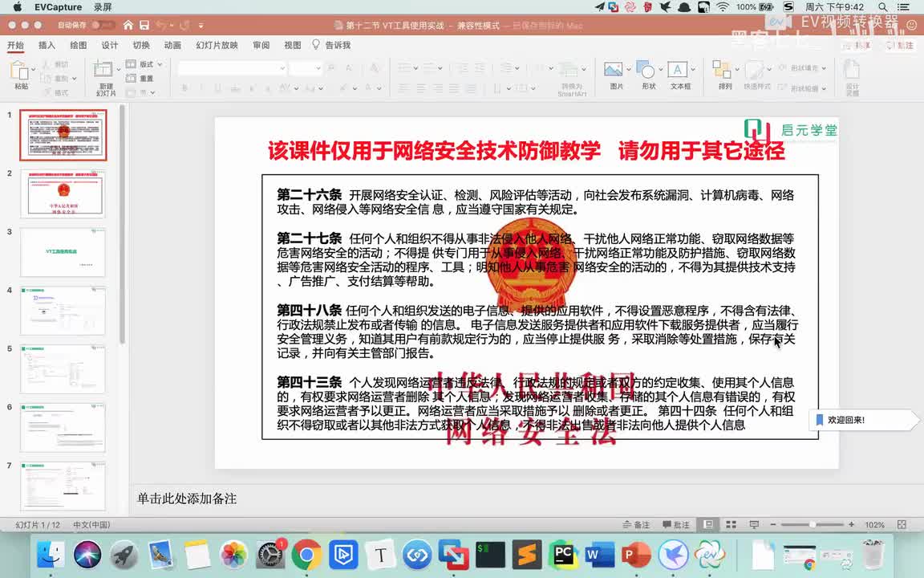Open the font name combo box
Screen dimensions: 924x578
tap(232, 68)
